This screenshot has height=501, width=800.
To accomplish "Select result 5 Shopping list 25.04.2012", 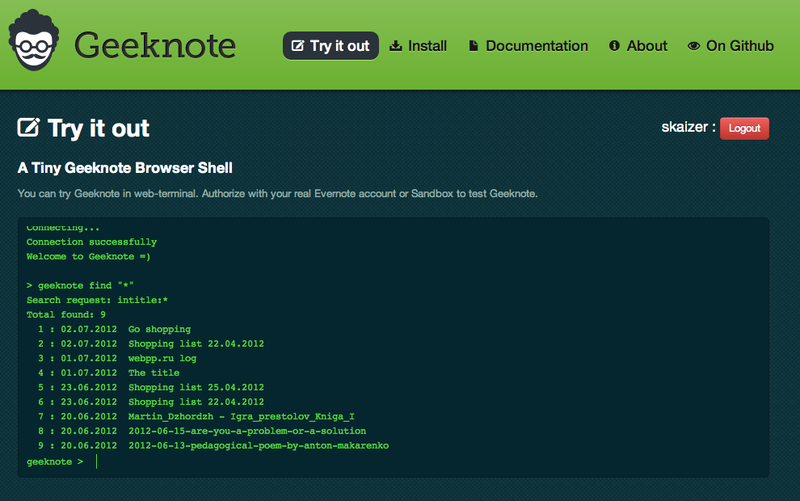I will click(x=151, y=387).
